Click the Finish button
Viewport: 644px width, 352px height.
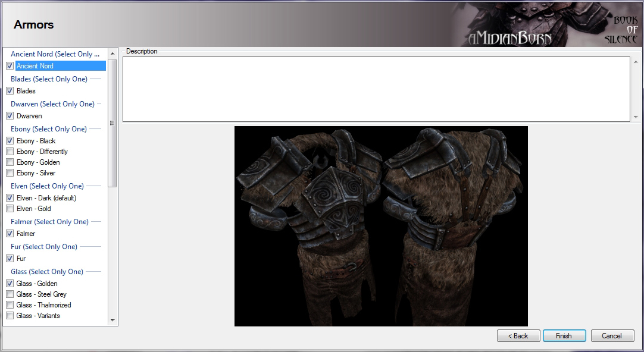pyautogui.click(x=564, y=335)
